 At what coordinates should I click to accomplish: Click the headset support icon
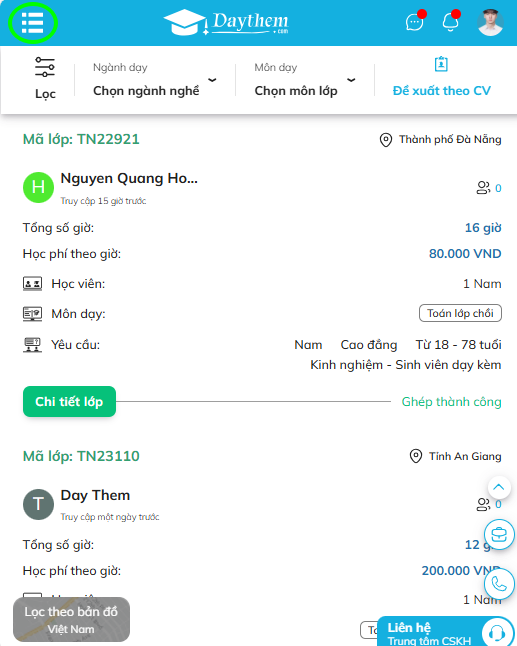point(497,632)
